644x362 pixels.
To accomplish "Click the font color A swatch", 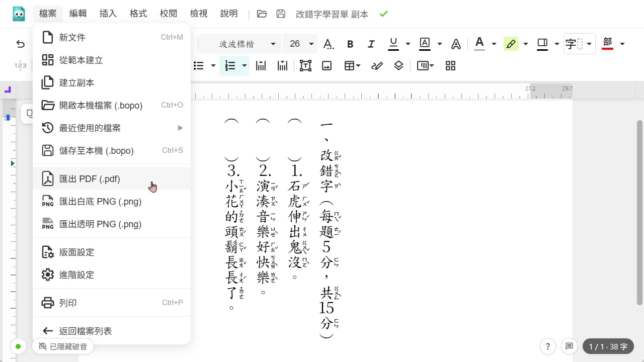I will [479, 44].
